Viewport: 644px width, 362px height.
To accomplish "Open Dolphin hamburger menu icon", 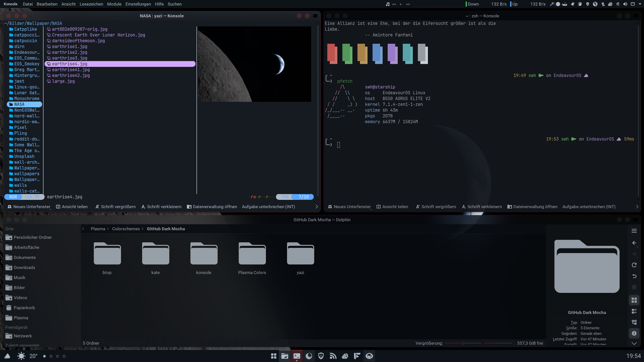I will pyautogui.click(x=634, y=231).
